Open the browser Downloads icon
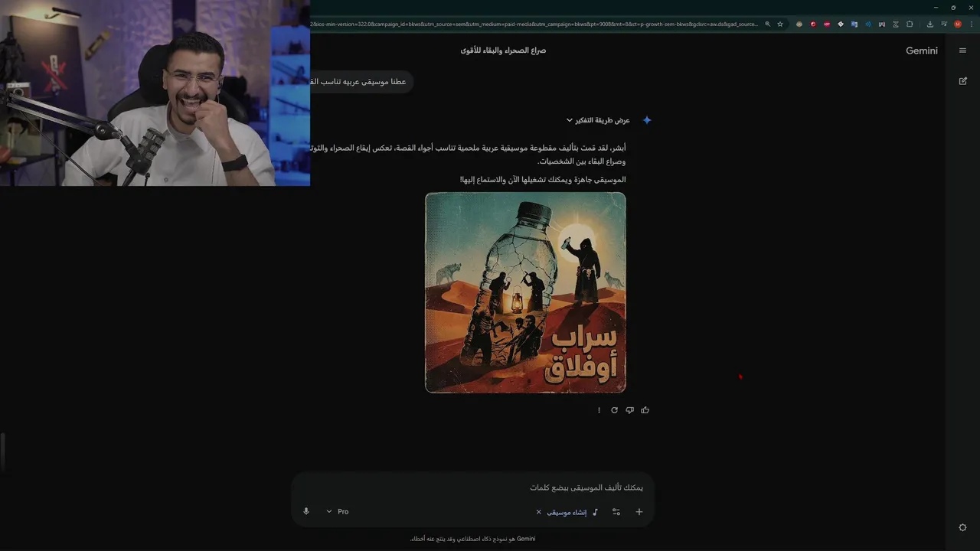This screenshot has width=980, height=551. point(930,24)
